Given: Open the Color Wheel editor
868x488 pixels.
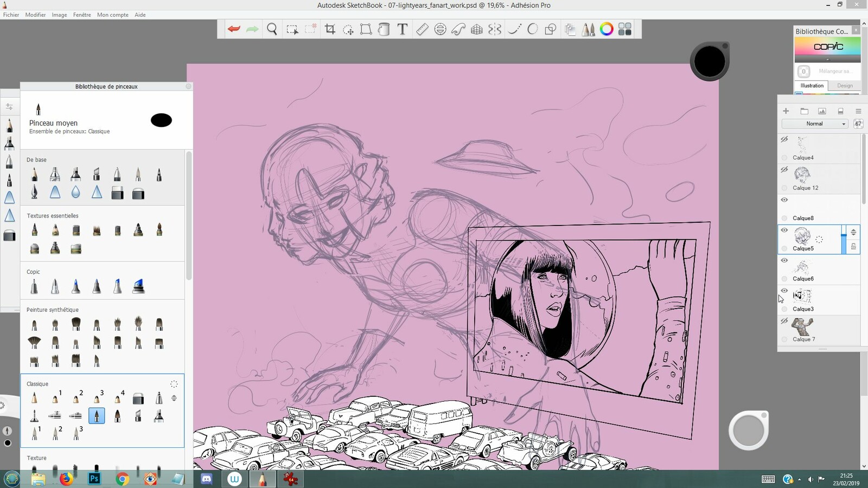Looking at the screenshot, I should 607,29.
